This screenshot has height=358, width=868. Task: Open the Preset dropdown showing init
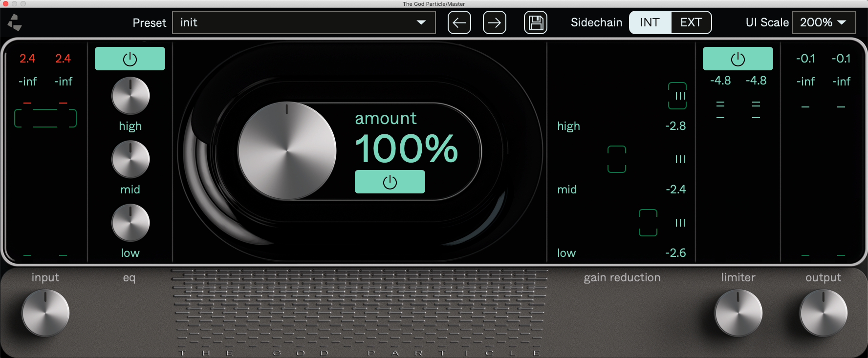tap(304, 22)
